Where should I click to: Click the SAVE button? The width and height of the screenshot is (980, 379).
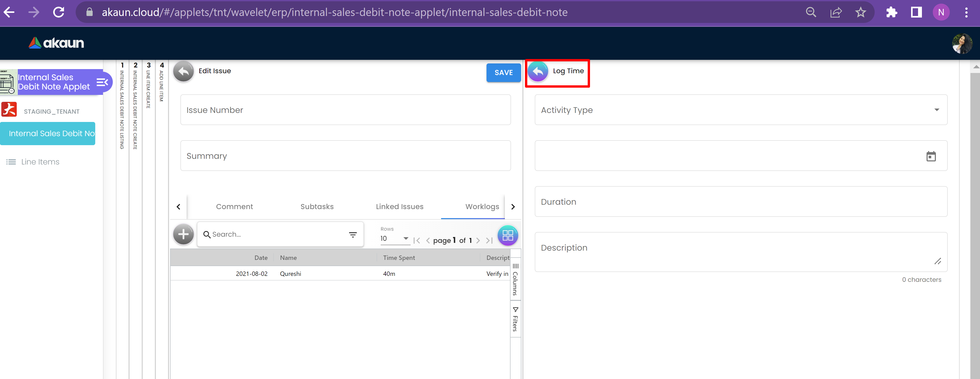tap(503, 73)
